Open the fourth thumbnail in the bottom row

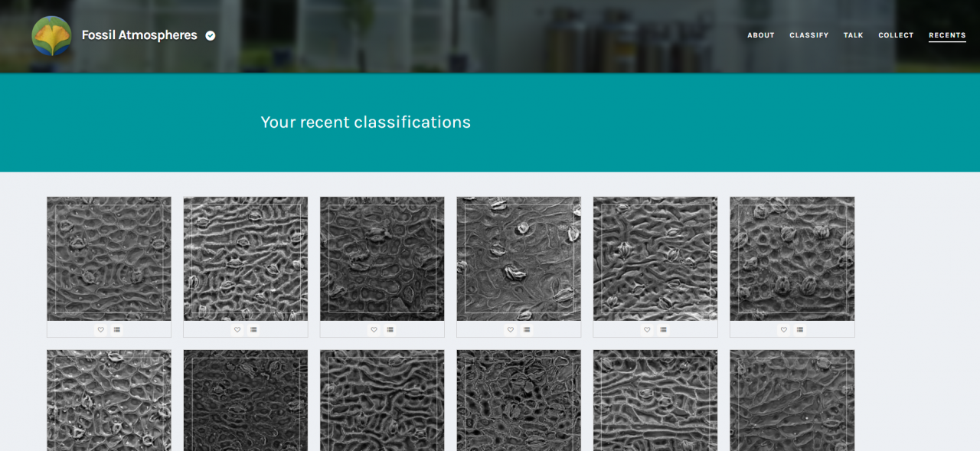pos(519,400)
